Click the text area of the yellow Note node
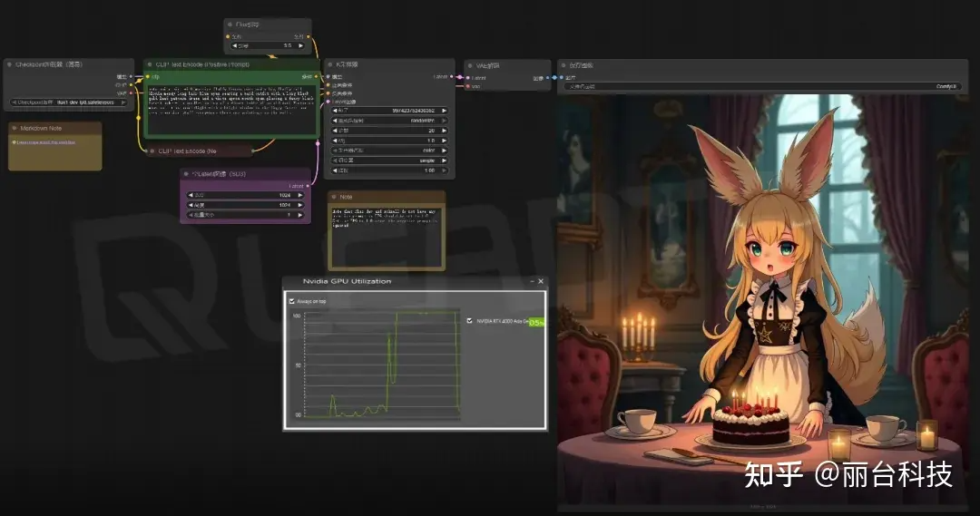Viewport: 980px width, 516px height. click(387, 236)
